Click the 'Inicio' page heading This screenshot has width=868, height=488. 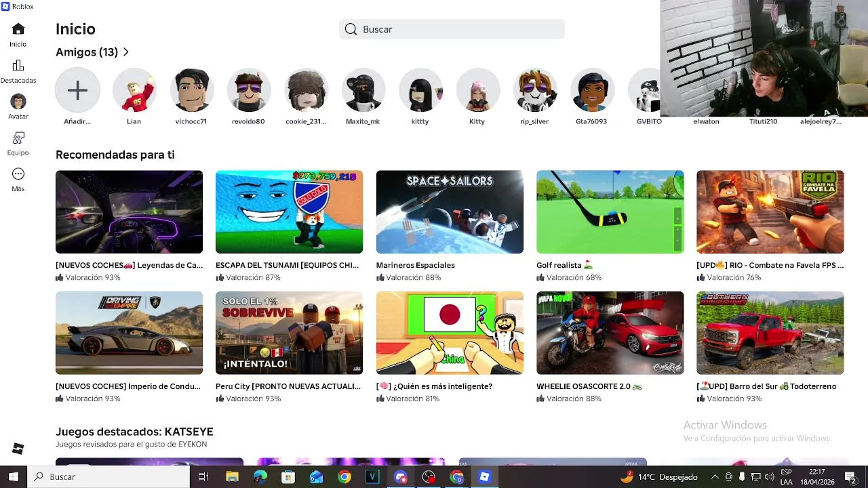[75, 29]
